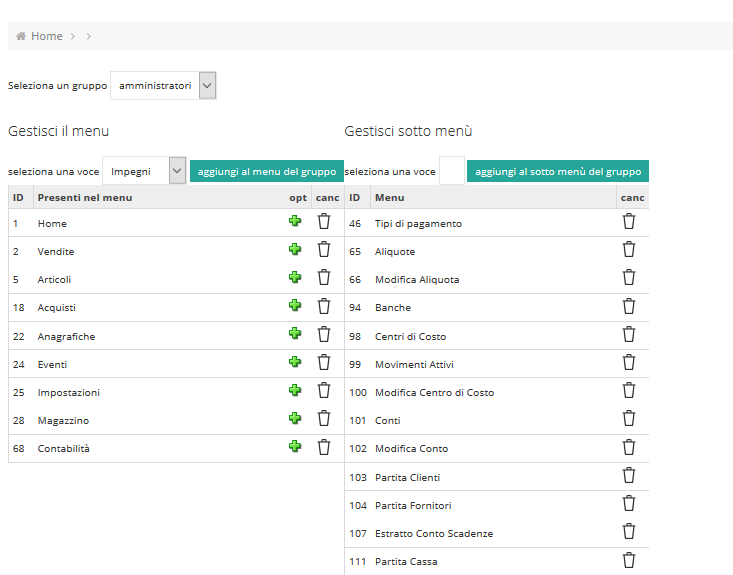Screen dimensions: 733x575
Task: Delete Estratto Conto Scadenze submenu entry
Action: [629, 532]
